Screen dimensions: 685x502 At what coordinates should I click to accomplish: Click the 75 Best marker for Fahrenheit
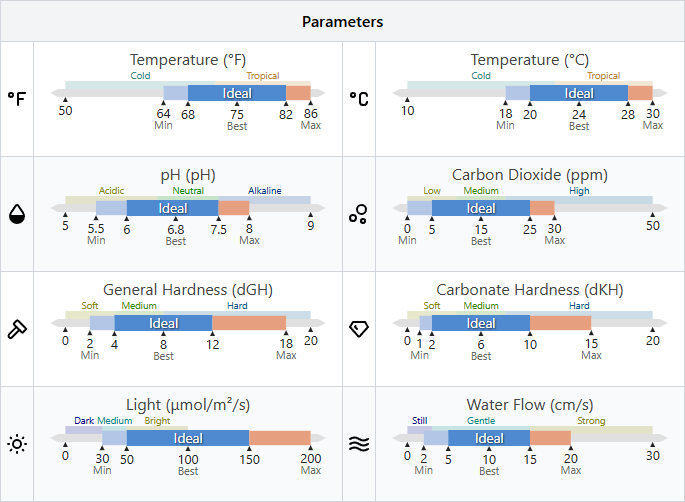coord(237,119)
